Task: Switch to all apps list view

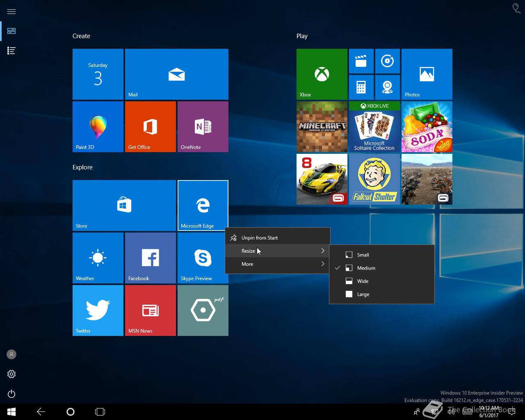Action: (11, 51)
